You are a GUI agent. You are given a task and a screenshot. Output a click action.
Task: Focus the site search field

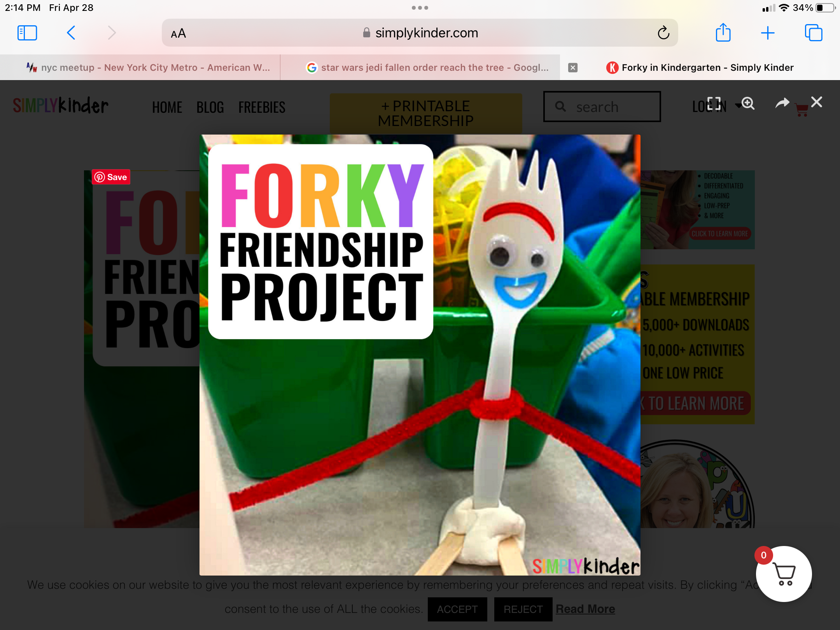602,107
